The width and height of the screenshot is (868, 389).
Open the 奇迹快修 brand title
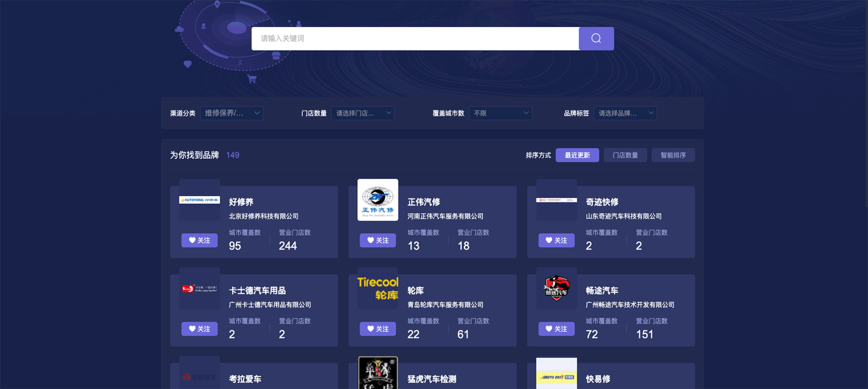(x=602, y=202)
